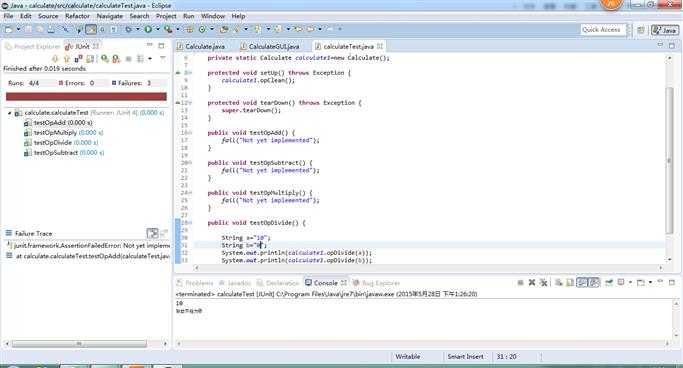Screen dimensions: 683x368
Task: Open the New Java Class dropdown arrow
Action: (x=212, y=29)
